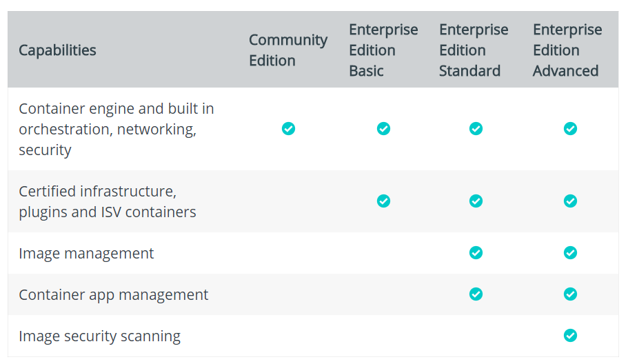Screen dimensions: 628x364
Task: Click Enterprise Standard checkmark for container engine row
Action: tap(476, 129)
